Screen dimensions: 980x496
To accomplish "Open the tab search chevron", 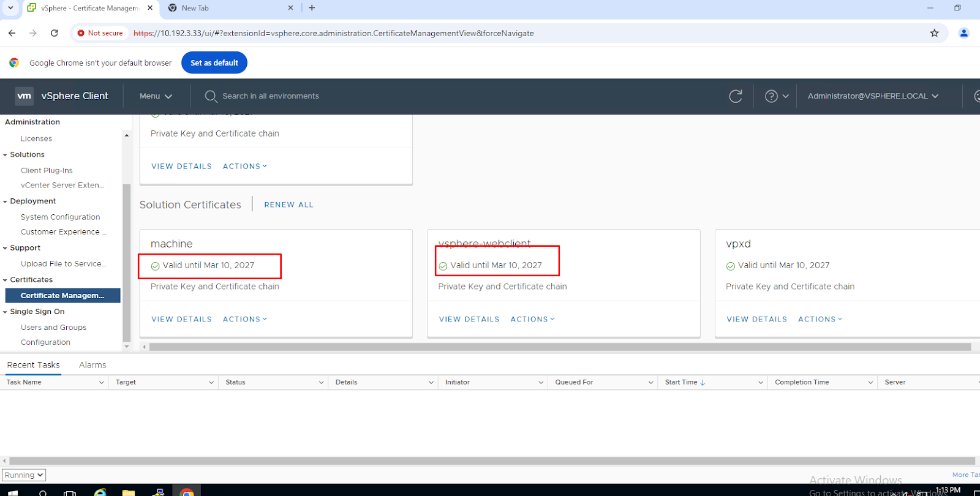I will pos(10,8).
